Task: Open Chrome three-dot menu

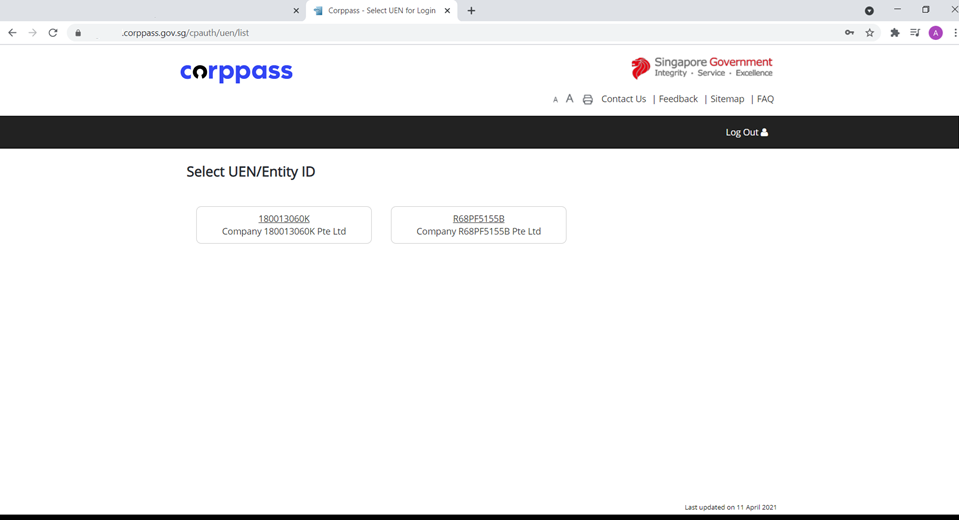Action: click(x=955, y=33)
